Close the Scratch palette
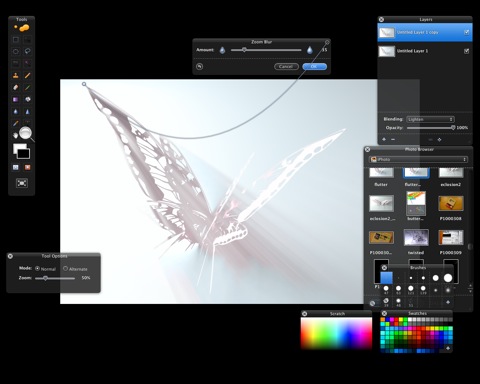Screen dimensions: 480x384 [x=304, y=313]
